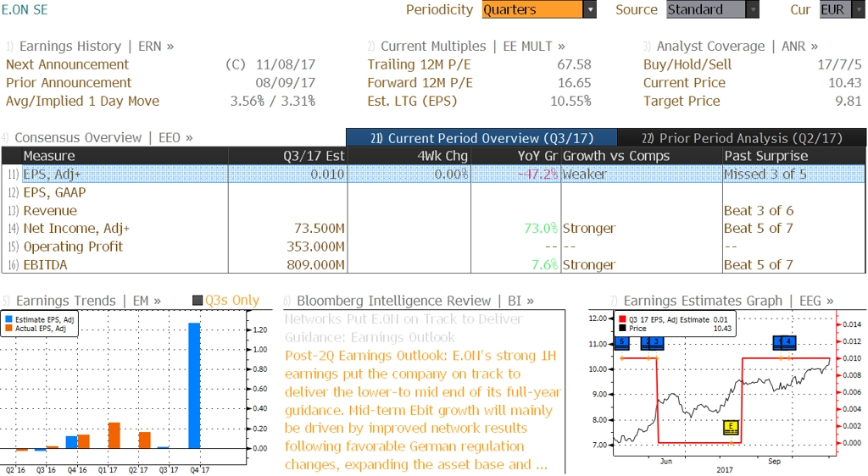868x476 pixels.
Task: Click blue news marker 3 on graph
Action: point(656,342)
